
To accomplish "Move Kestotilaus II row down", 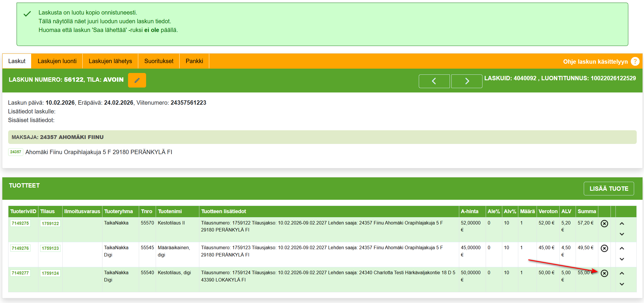I will [622, 234].
